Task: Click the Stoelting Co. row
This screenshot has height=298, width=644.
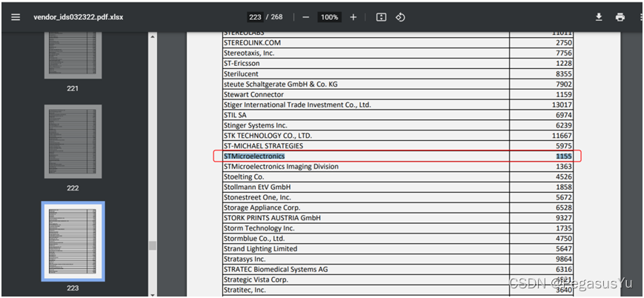Action: tap(397, 176)
